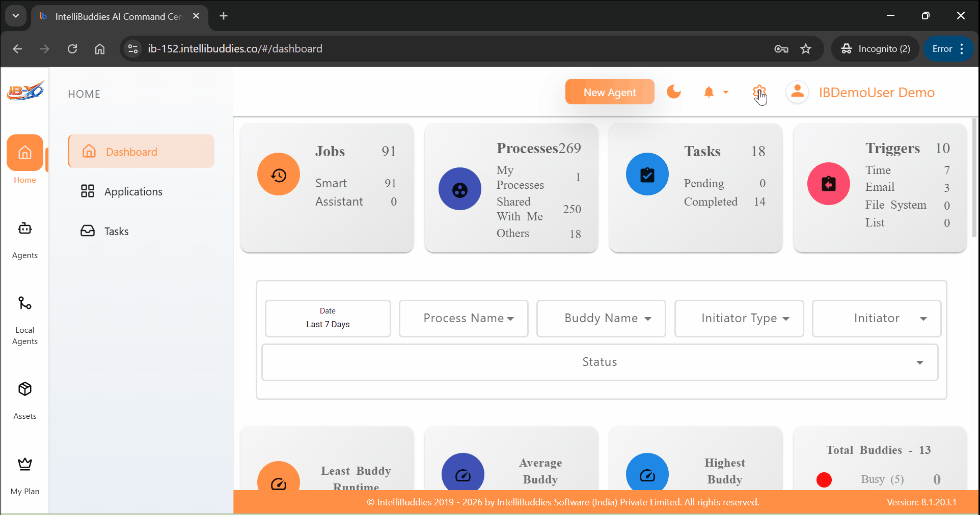The width and height of the screenshot is (980, 515).
Task: Click the Last 7 Days date filter
Action: click(328, 319)
